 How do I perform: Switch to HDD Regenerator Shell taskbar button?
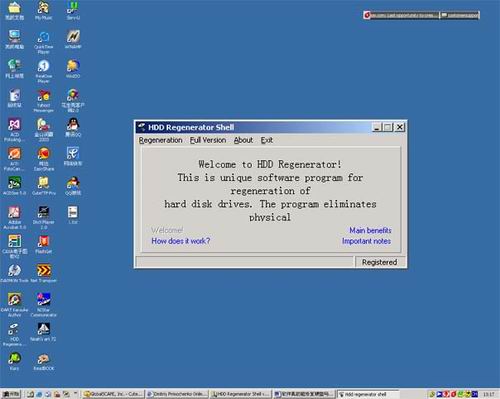point(241,394)
